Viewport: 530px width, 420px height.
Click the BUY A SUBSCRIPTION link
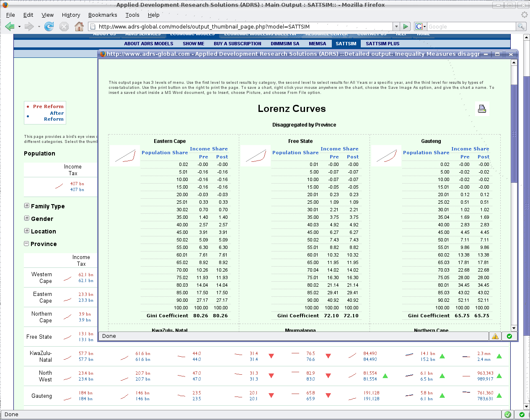(x=237, y=44)
